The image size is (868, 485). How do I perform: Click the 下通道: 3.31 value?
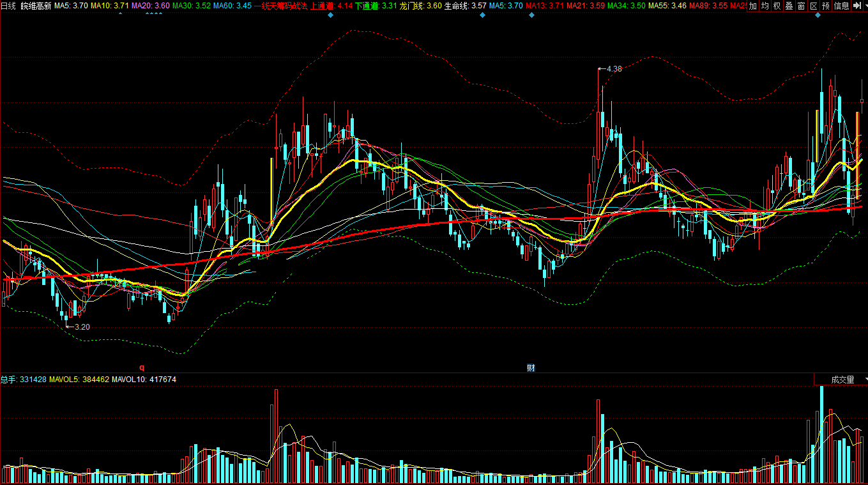376,6
